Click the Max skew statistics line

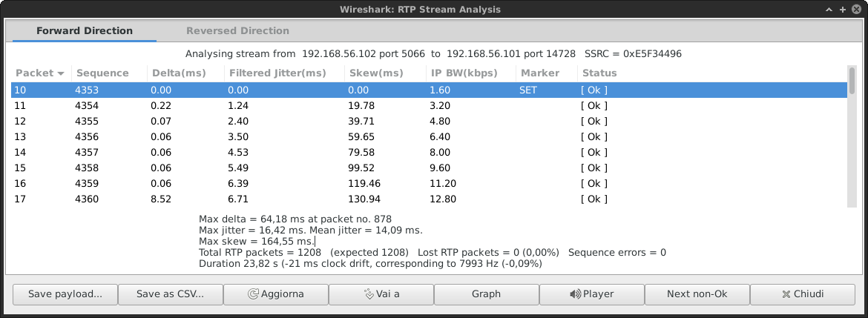[256, 241]
